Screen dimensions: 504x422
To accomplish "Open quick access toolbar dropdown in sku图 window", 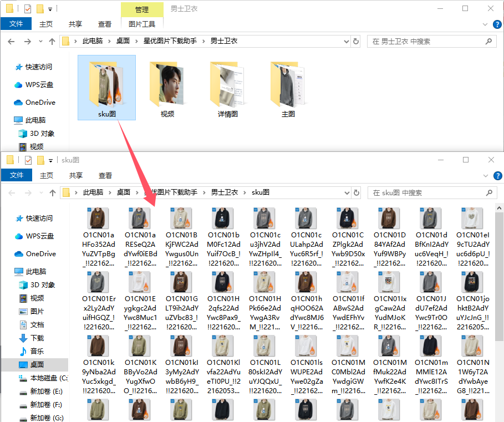I will click(x=51, y=161).
